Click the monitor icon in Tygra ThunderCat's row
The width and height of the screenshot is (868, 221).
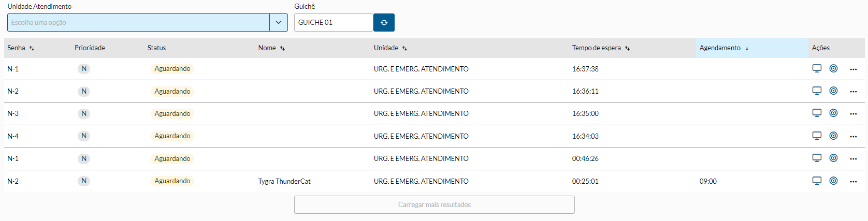tap(817, 181)
